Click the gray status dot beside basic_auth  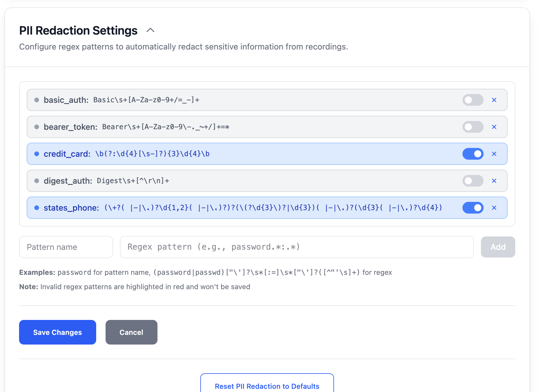tap(37, 100)
